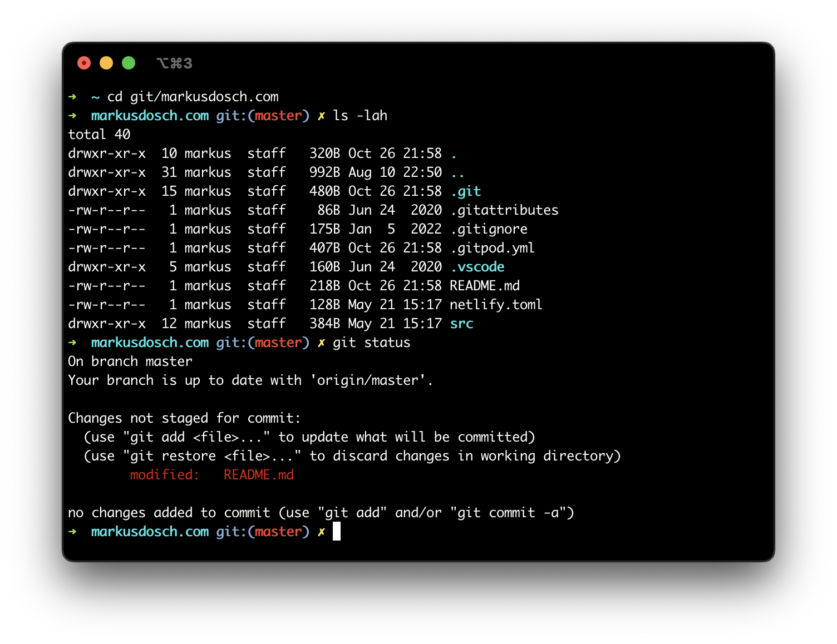Click the .vscode directory name
Viewport: 837px width, 644px height.
[477, 267]
